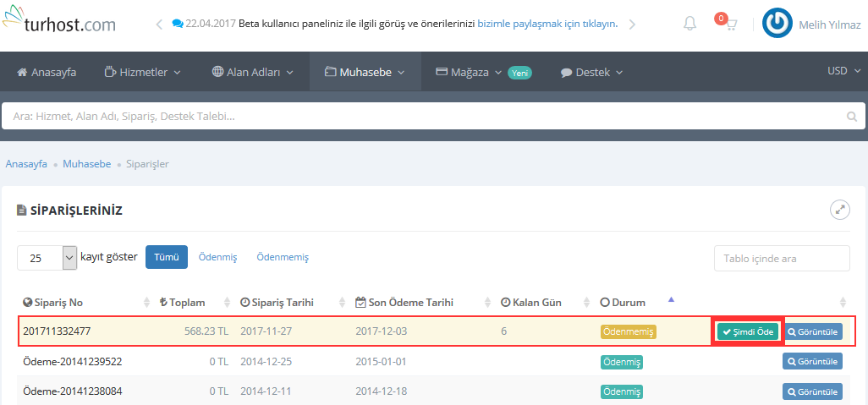Image resolution: width=868 pixels, height=405 pixels.
Task: Open the USD currency dropdown
Action: 842,72
